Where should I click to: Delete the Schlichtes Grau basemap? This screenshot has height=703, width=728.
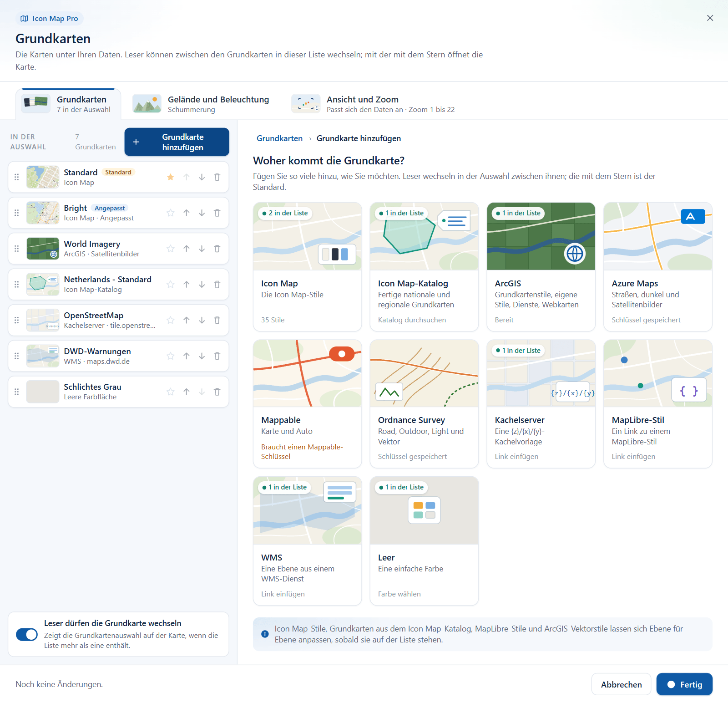217,392
